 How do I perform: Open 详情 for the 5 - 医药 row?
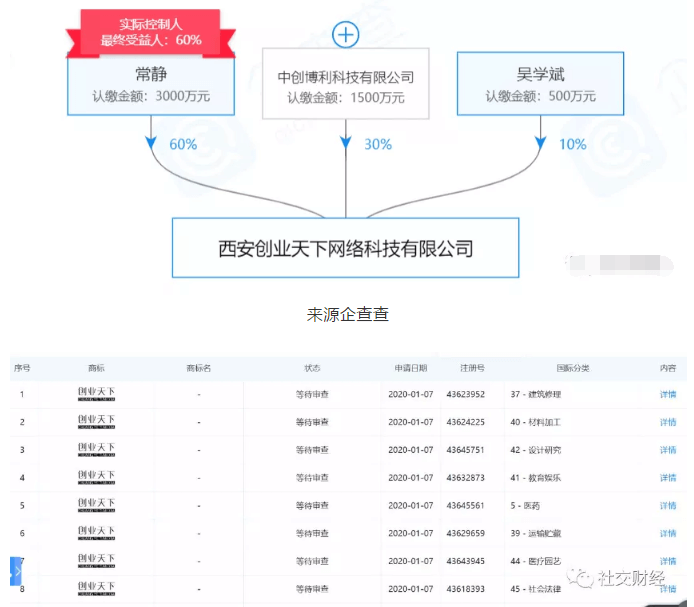(667, 506)
